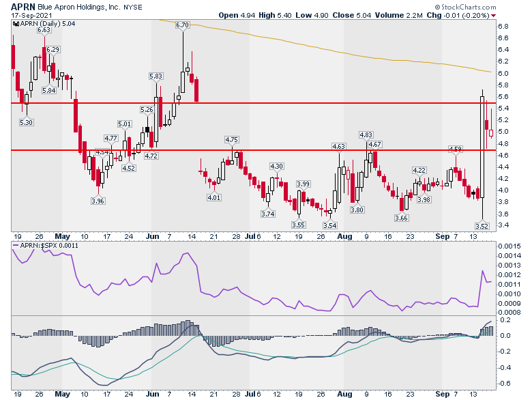The width and height of the screenshot is (532, 400).
Task: Click the tall white candlestick below 6.70
Action: click(x=183, y=82)
